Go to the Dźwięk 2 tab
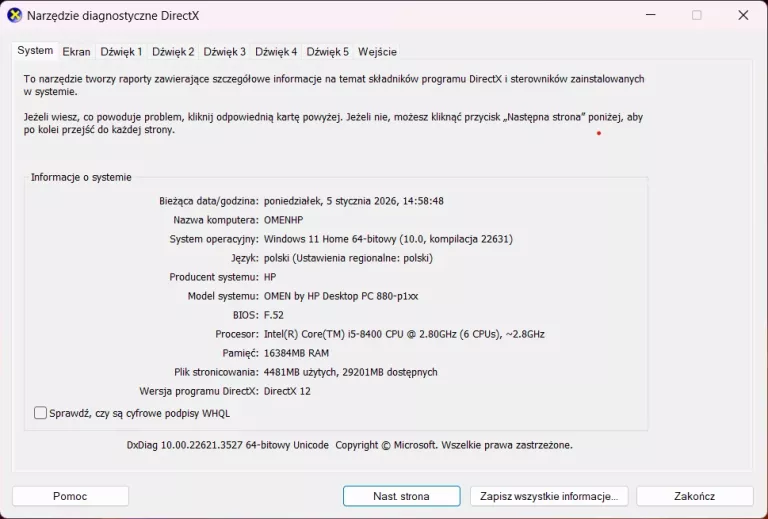The height and width of the screenshot is (519, 768). pyautogui.click(x=173, y=52)
